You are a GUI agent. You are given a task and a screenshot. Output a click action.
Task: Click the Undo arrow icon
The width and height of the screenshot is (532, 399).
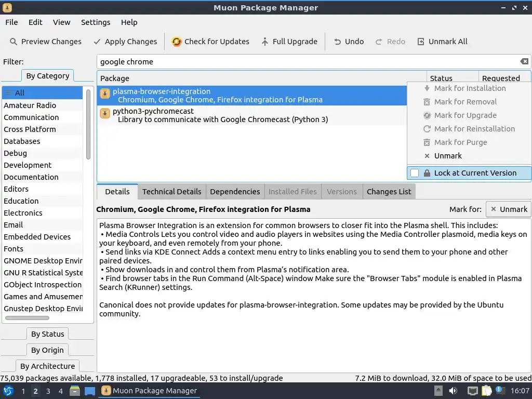point(337,42)
